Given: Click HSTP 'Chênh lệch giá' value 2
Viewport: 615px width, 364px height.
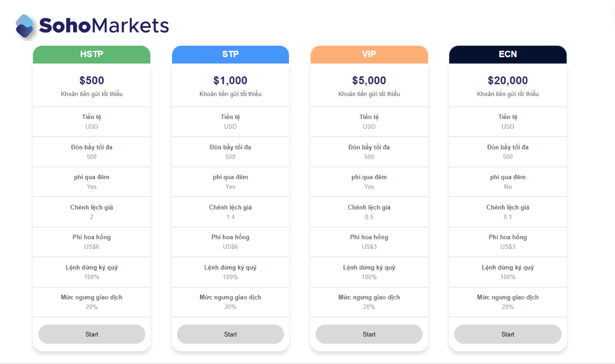Looking at the screenshot, I should tap(92, 217).
